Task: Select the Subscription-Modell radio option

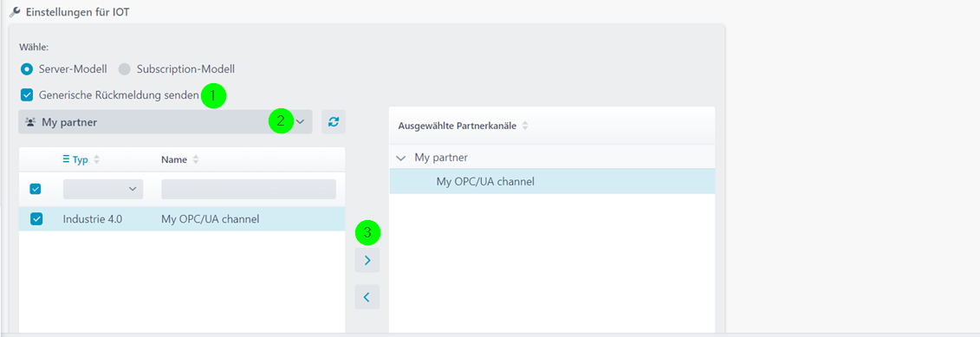Action: tap(125, 68)
